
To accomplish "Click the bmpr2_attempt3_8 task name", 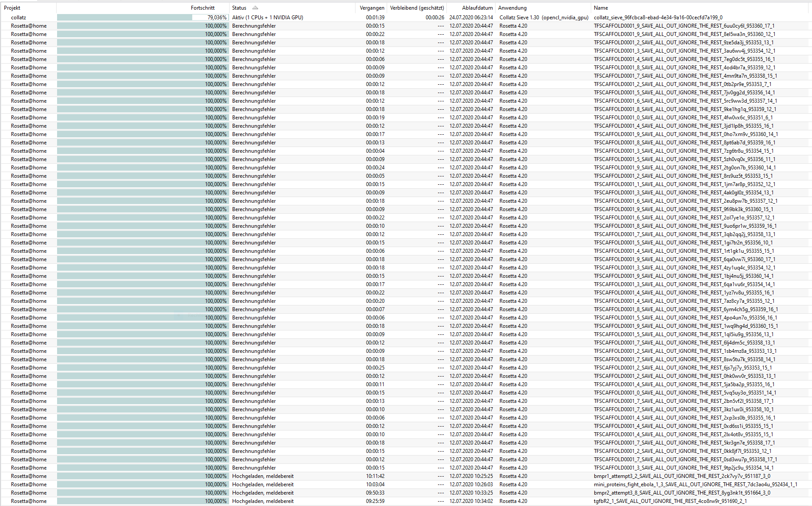I will [682, 493].
